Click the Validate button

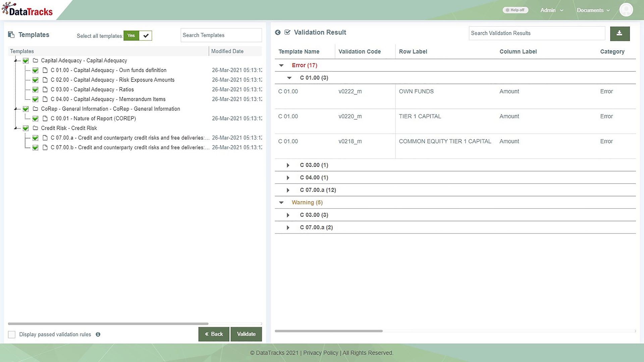point(246,334)
